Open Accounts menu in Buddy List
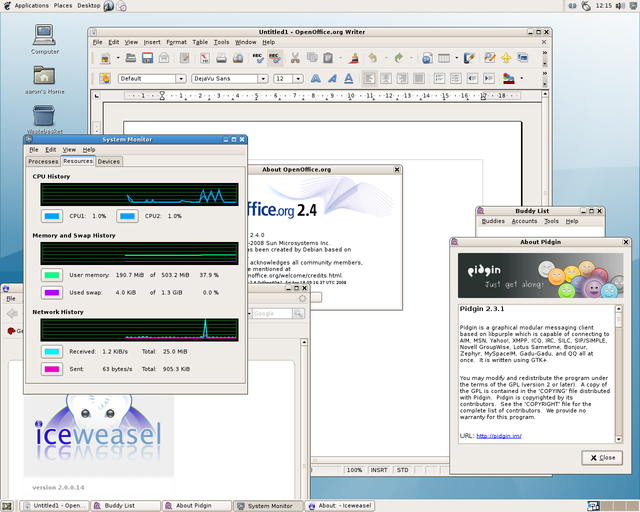 (x=524, y=221)
